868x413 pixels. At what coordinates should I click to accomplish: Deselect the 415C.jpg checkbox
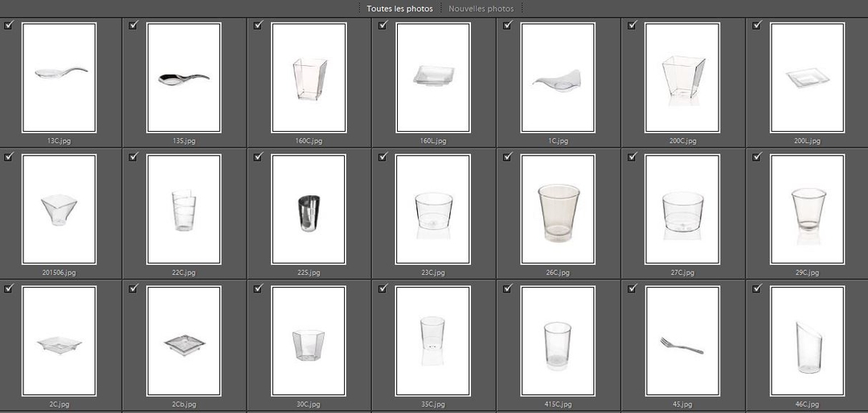click(508, 288)
